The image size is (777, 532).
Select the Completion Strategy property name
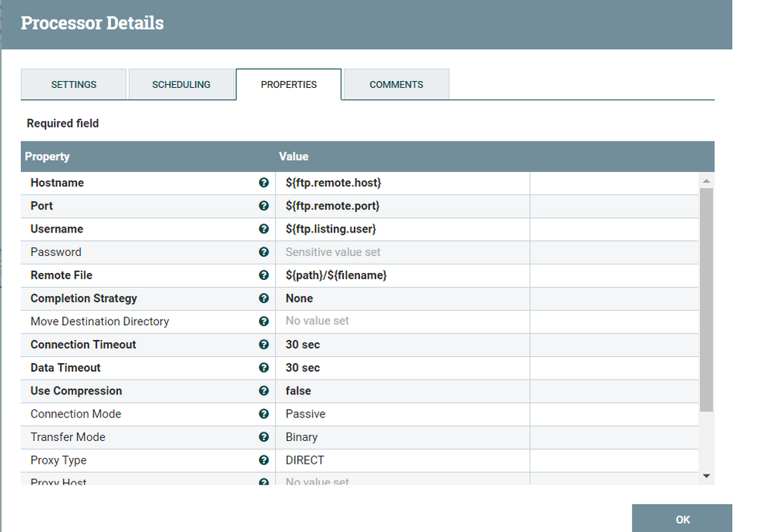click(84, 298)
